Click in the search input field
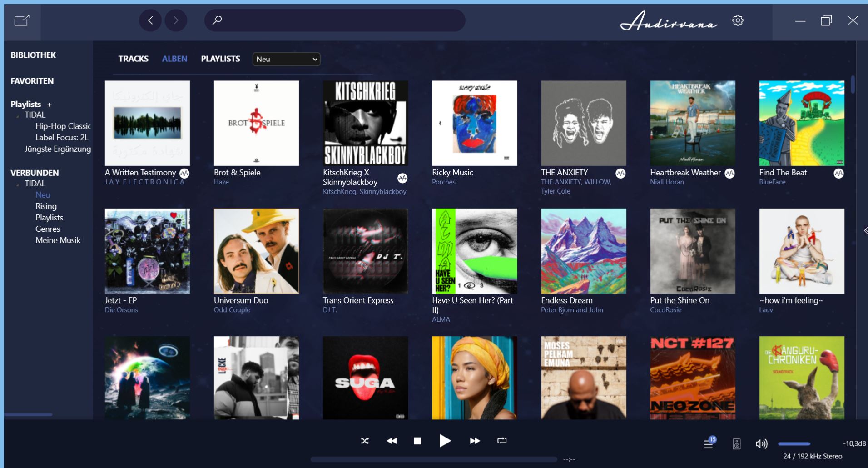The image size is (868, 468). (x=335, y=20)
